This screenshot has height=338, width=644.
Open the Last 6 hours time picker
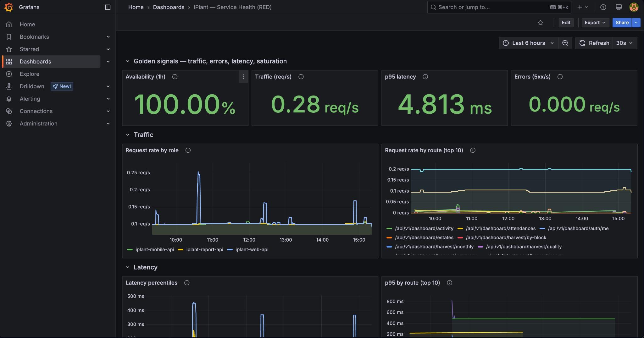[x=528, y=43]
